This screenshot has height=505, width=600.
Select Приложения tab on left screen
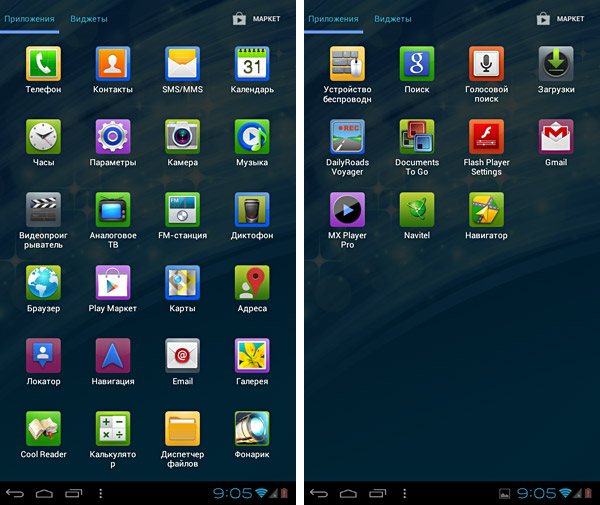[29, 19]
